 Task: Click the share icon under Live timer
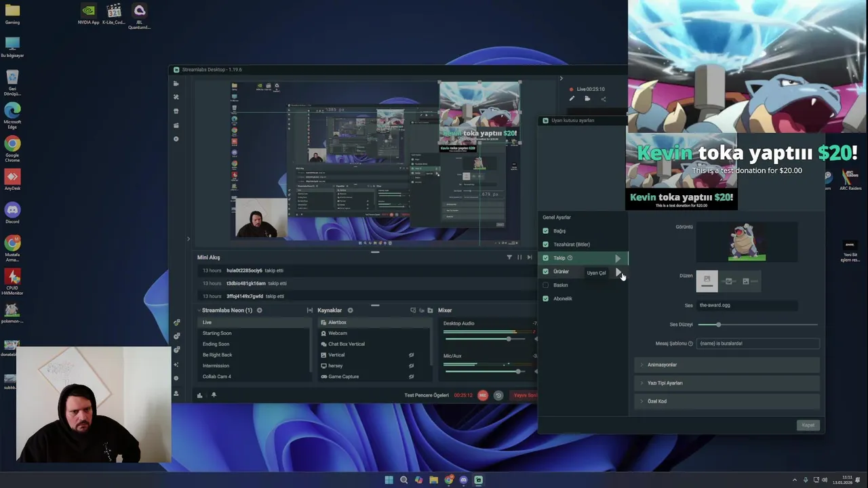(603, 99)
